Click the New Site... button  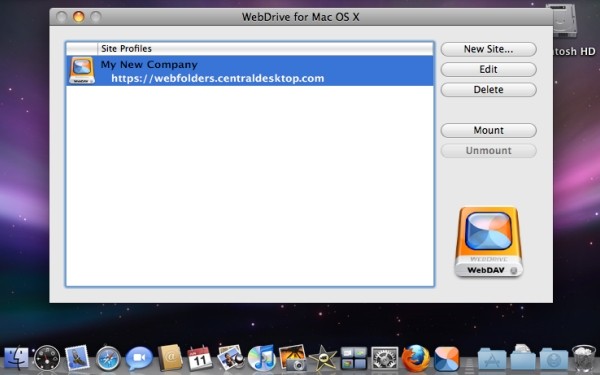click(489, 49)
